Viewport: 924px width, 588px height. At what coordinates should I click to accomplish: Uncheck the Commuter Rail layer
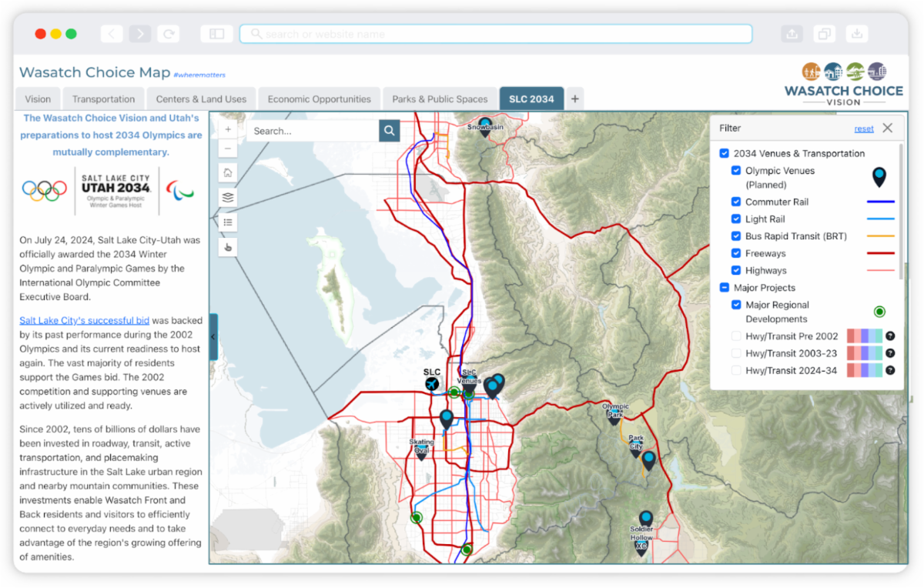point(736,202)
